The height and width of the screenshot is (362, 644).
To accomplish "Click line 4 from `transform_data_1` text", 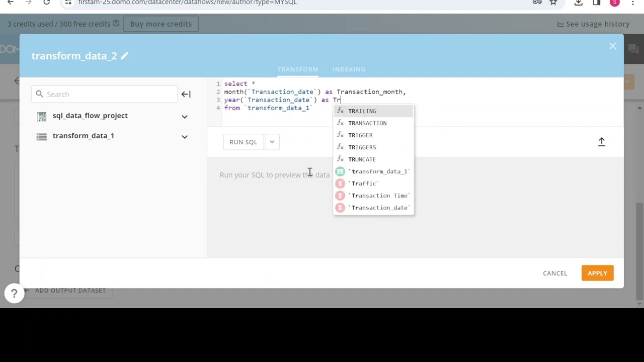I will coord(269,108).
